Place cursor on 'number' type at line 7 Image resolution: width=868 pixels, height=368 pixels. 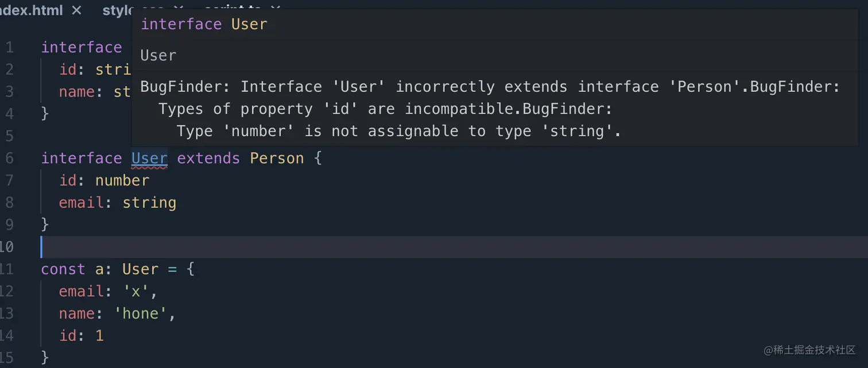point(122,181)
